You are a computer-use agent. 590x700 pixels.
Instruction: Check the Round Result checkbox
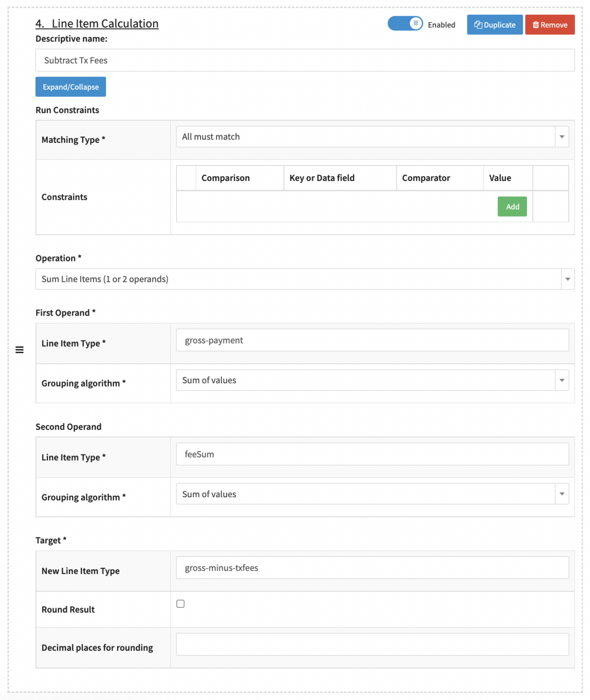(181, 604)
